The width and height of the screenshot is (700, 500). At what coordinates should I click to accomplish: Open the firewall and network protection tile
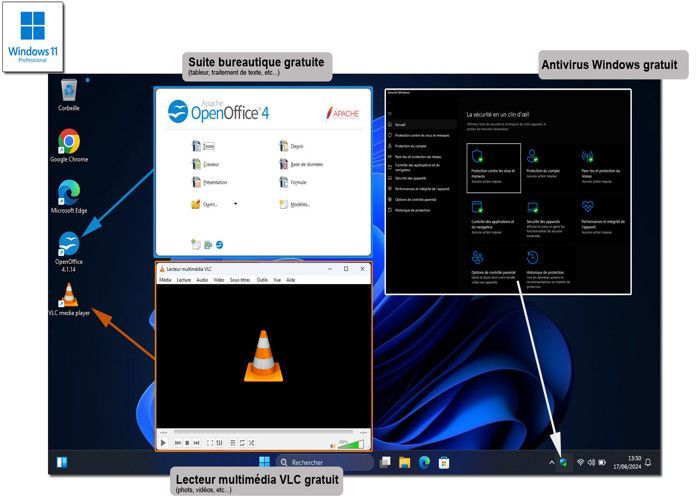point(602,167)
